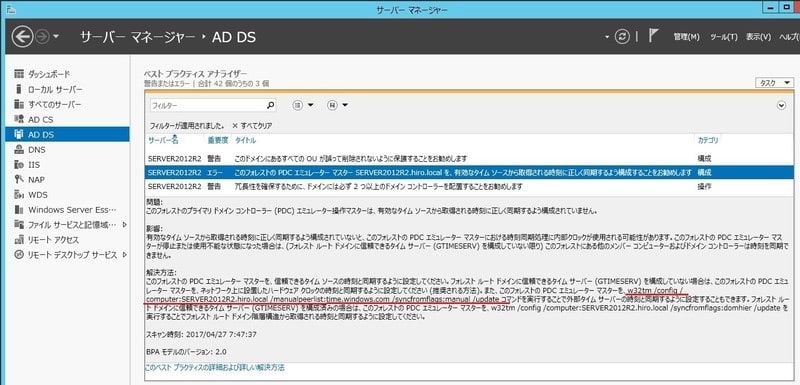Select すべてのサーバー in the sidebar
Image resolution: width=800 pixels, height=385 pixels.
tap(55, 105)
